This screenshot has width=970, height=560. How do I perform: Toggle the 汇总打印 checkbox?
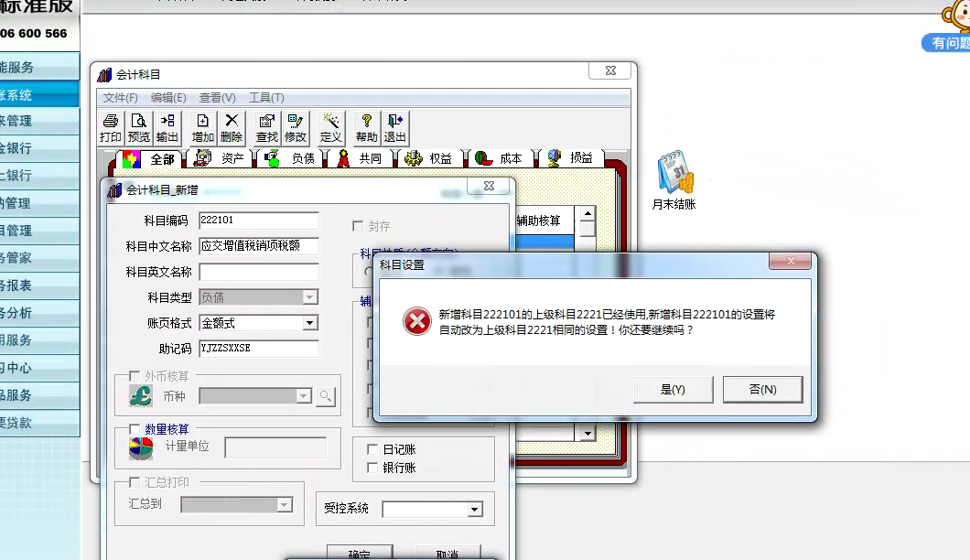[135, 482]
